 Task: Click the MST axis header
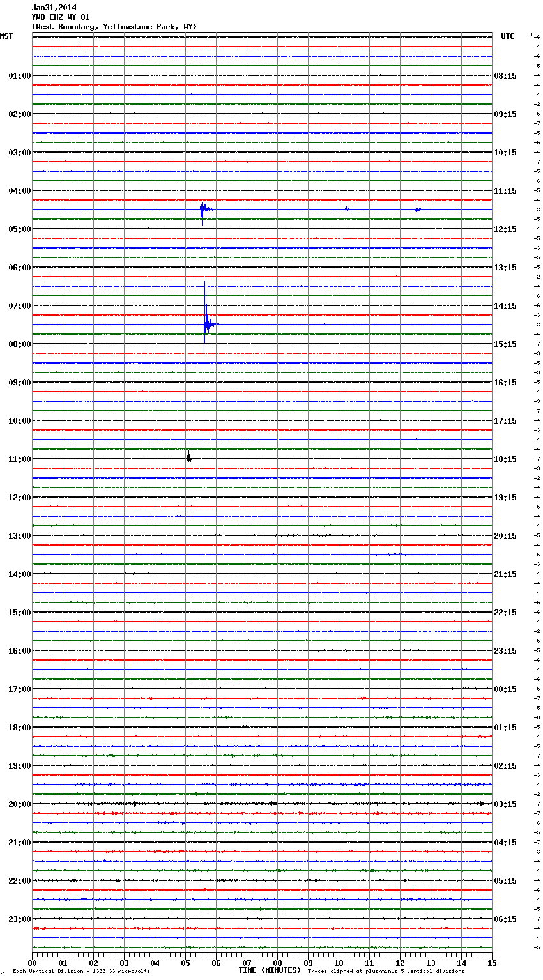pos(6,36)
